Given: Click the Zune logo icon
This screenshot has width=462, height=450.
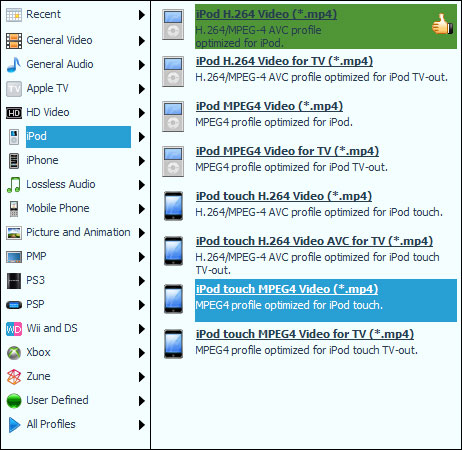Looking at the screenshot, I should [14, 377].
